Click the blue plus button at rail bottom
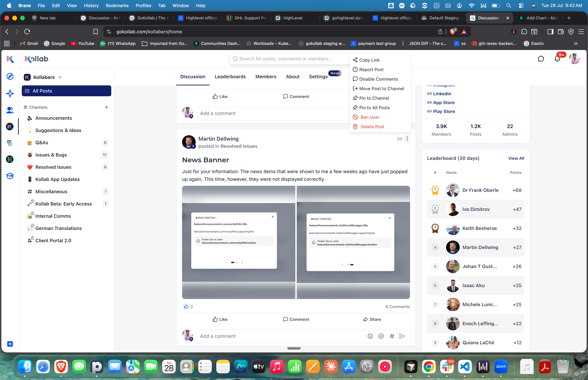 (x=10, y=344)
